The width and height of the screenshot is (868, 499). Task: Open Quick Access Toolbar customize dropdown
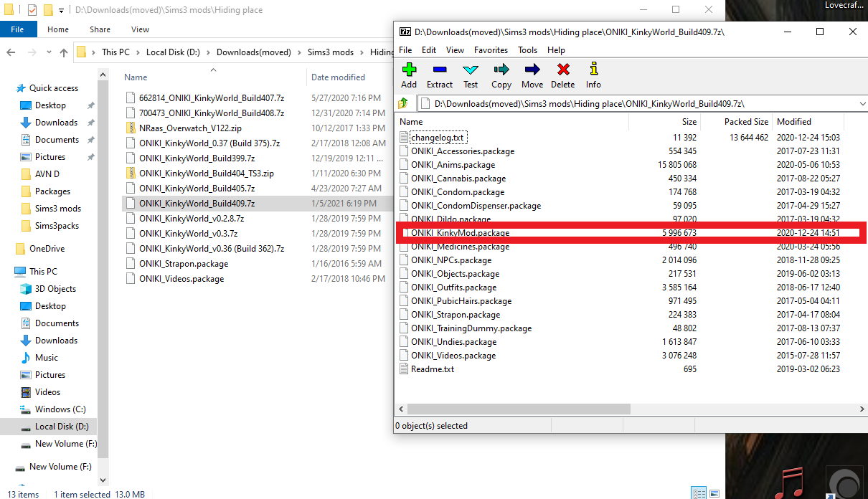(62, 10)
